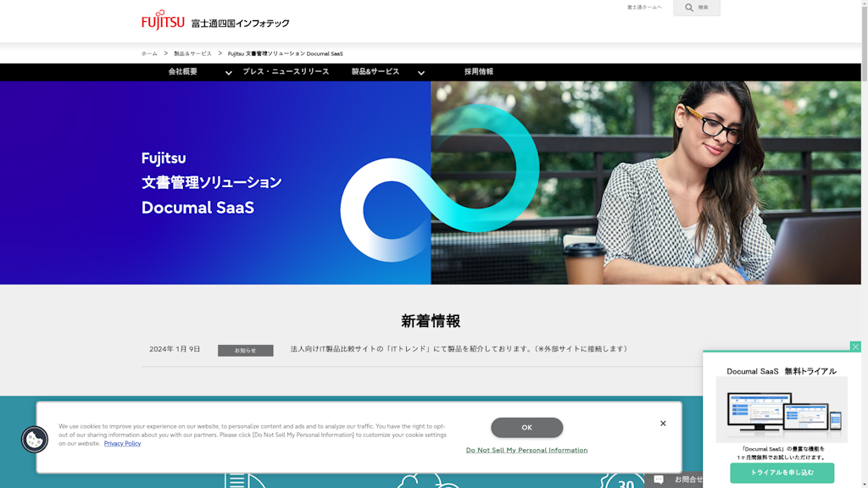Expand the 製品&サービス menu chevron
This screenshot has height=488, width=868.
(x=421, y=73)
